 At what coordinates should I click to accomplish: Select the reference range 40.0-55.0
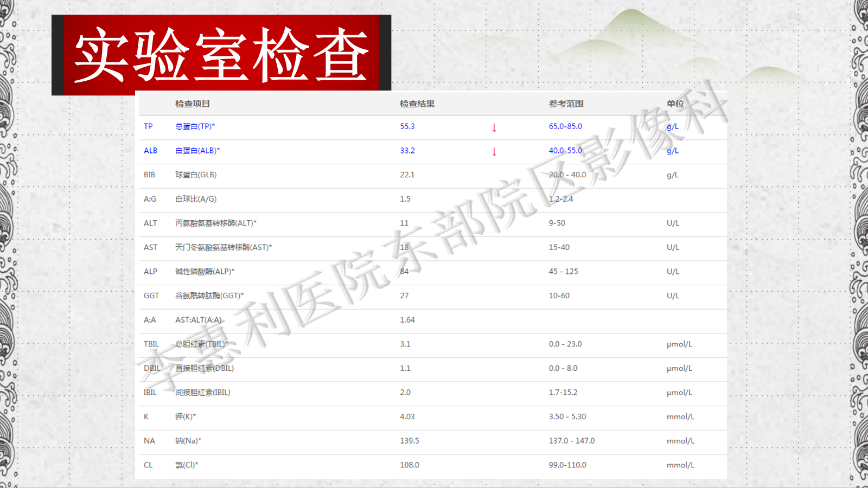565,151
